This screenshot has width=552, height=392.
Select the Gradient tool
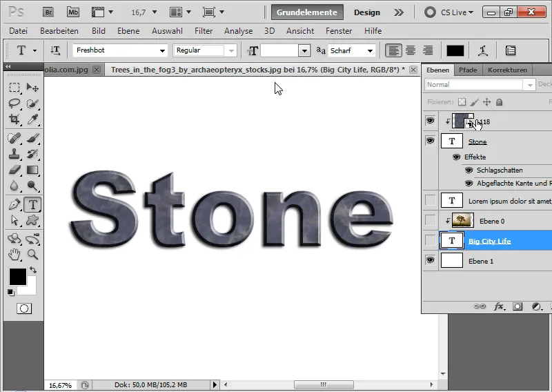(32, 170)
